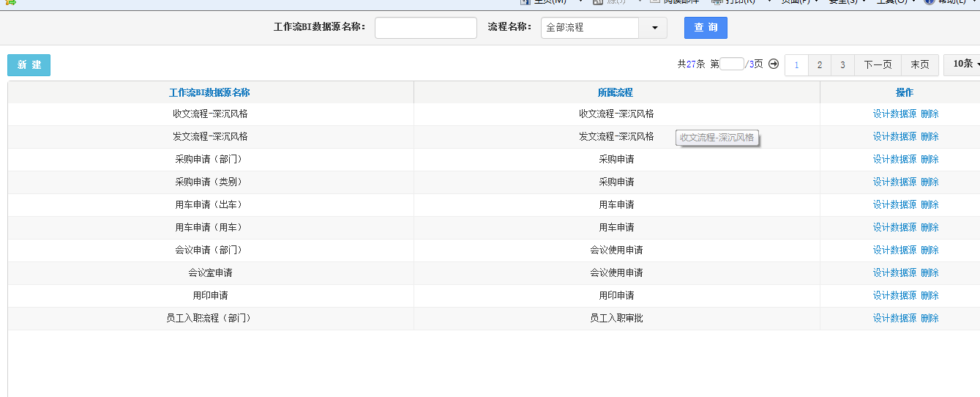This screenshot has height=397, width=980.
Task: Open the 流程名称 dropdown arrow
Action: 653,28
